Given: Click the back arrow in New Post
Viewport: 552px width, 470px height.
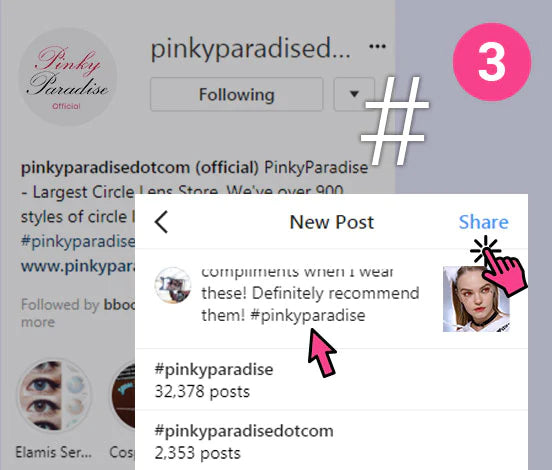Looking at the screenshot, I should point(162,222).
